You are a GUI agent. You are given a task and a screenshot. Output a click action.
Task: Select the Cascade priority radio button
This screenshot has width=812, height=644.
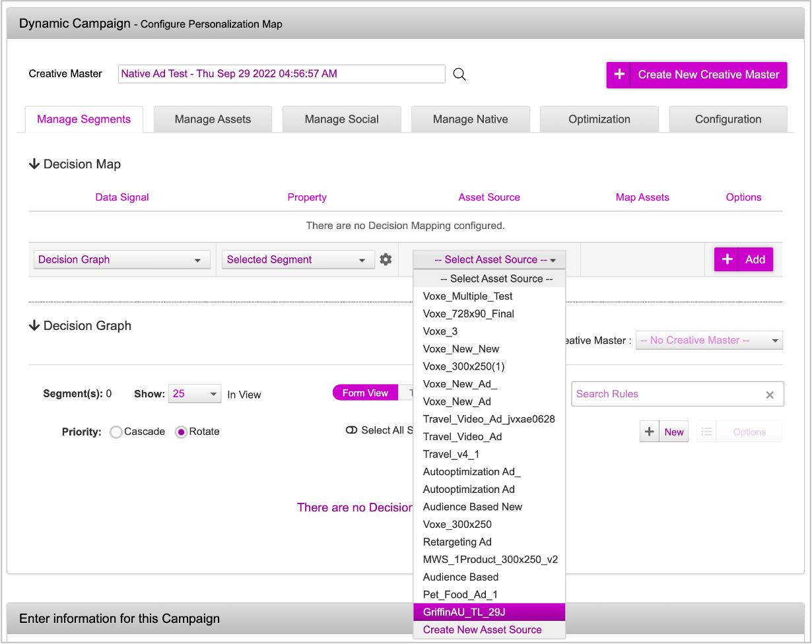click(x=116, y=432)
